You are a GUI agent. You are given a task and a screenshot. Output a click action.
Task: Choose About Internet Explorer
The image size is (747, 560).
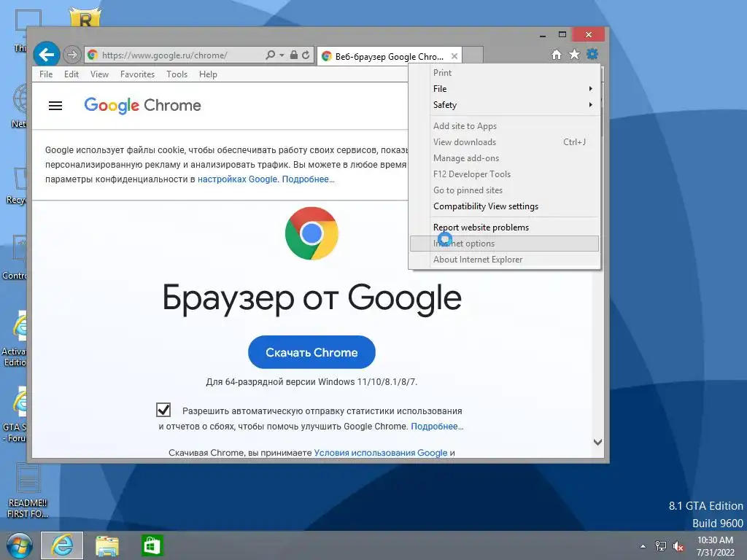(505, 260)
